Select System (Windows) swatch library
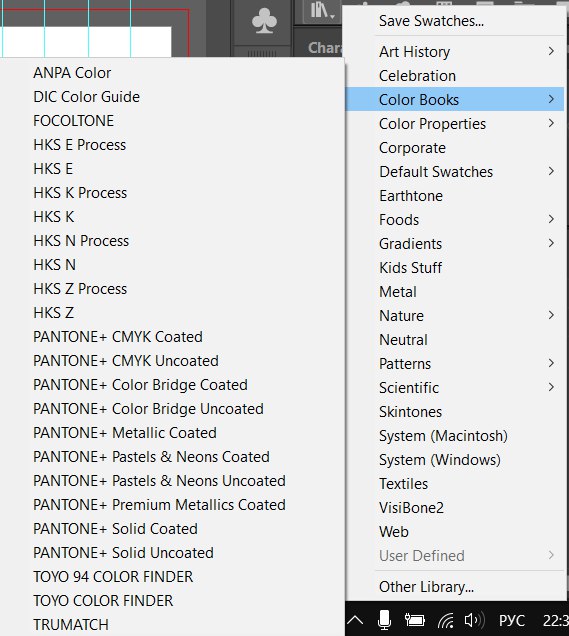This screenshot has height=636, width=569. (455, 460)
